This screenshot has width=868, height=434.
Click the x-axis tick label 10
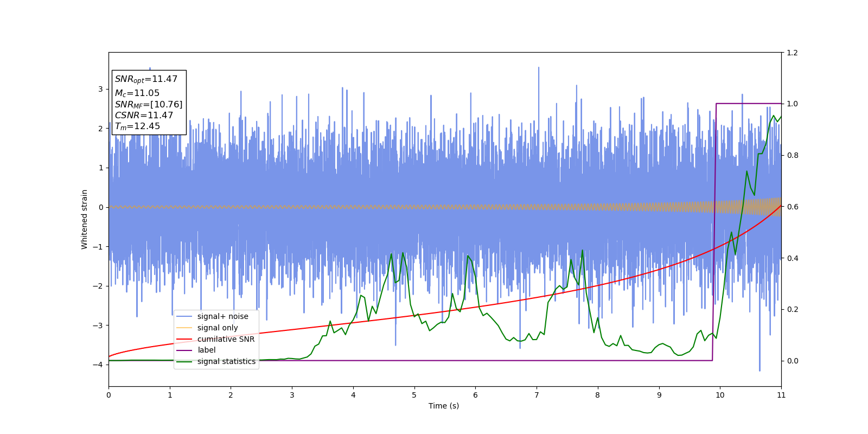[720, 395]
